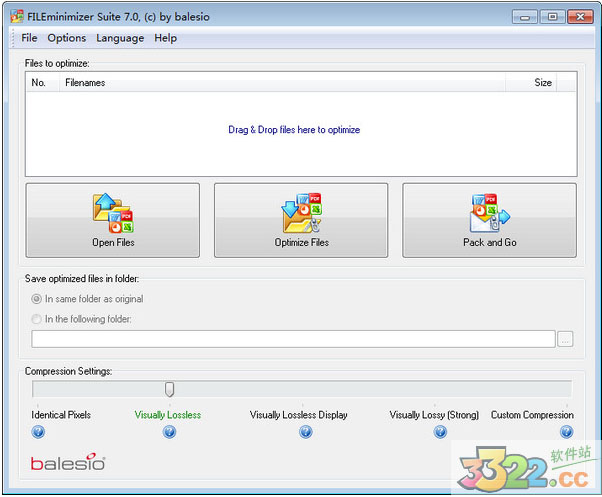Open the Options menu

(67, 38)
